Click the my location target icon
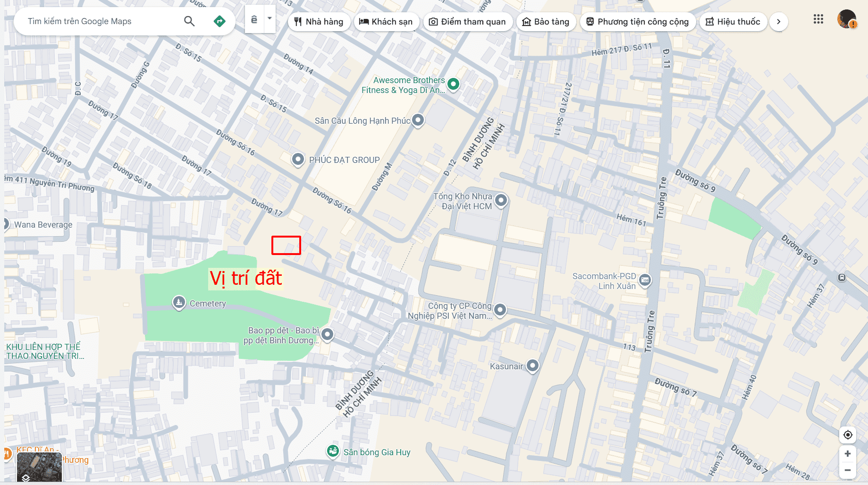868x485 pixels. (848, 435)
